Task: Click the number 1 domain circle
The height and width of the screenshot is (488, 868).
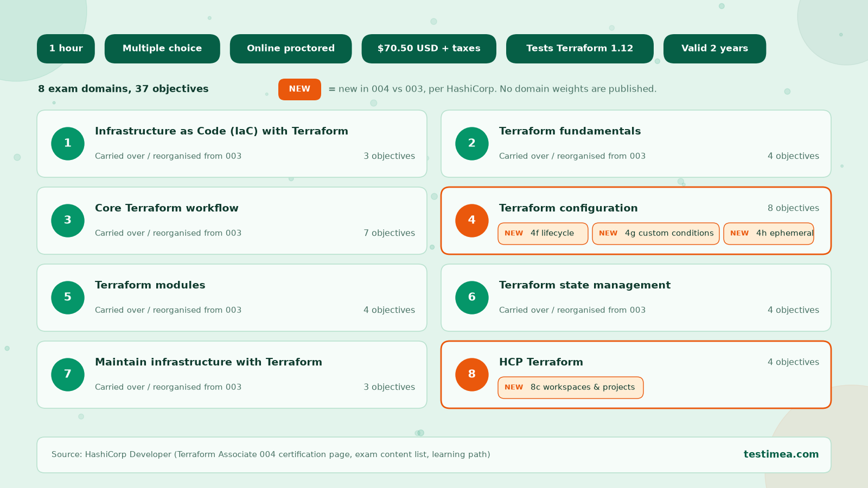Action: (68, 144)
